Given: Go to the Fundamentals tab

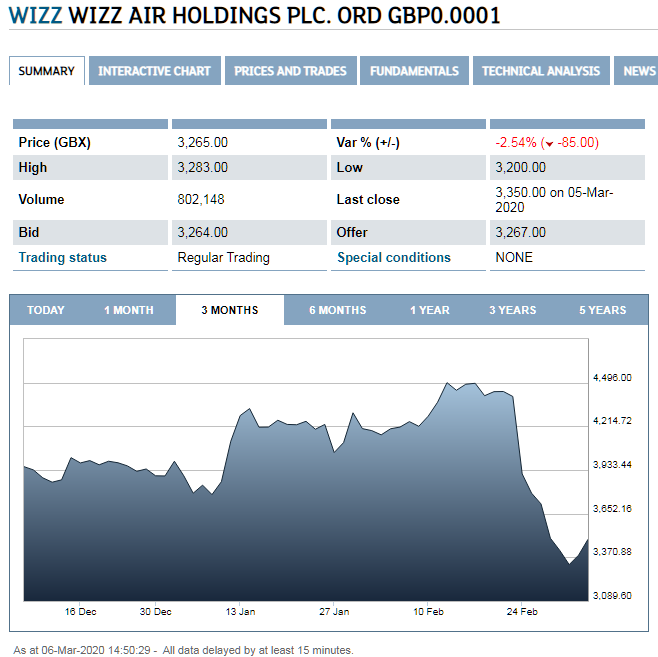Looking at the screenshot, I should pos(414,71).
